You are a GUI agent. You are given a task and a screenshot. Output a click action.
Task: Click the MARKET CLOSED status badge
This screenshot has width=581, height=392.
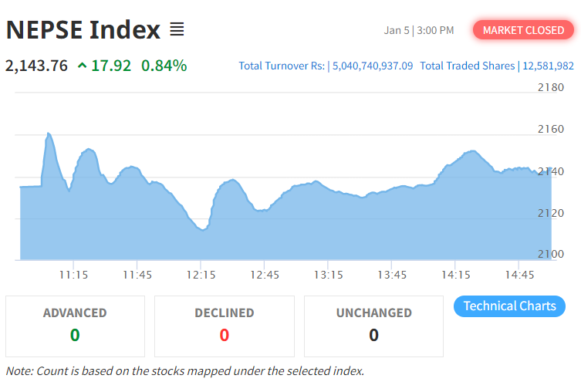pos(523,30)
